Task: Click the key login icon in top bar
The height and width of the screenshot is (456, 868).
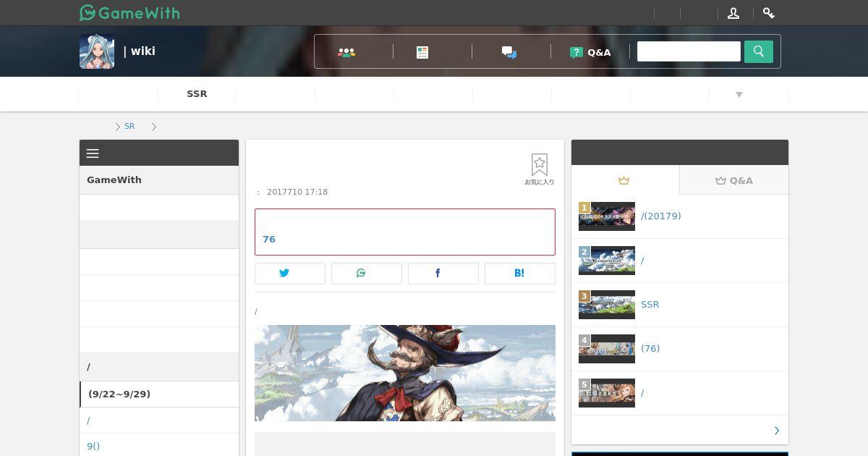Action: [x=769, y=13]
